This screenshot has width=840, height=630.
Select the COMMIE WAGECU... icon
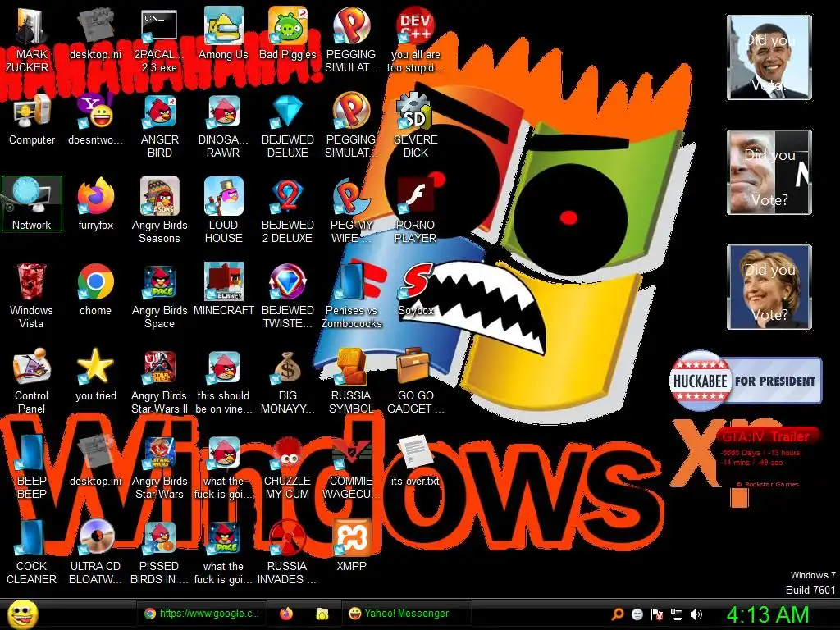pyautogui.click(x=351, y=466)
